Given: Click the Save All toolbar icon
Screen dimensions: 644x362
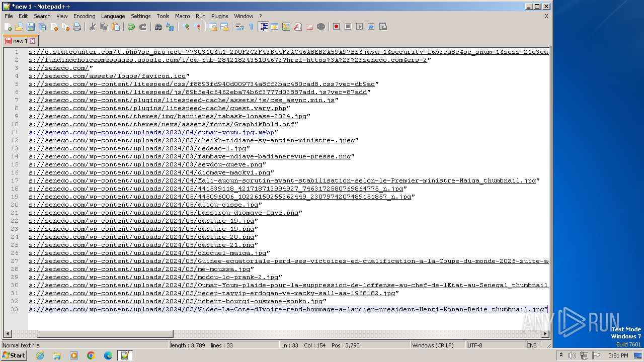Looking at the screenshot, I should pos(42,27).
